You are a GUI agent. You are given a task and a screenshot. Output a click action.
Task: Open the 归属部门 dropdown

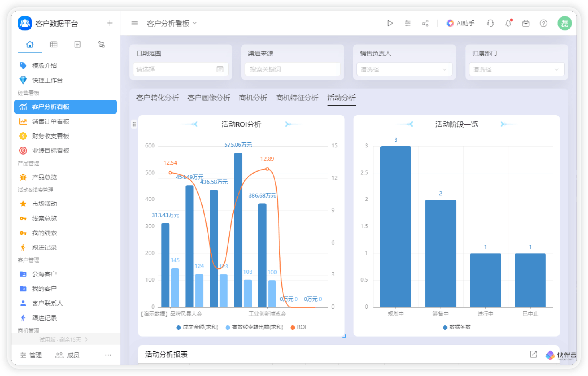(x=517, y=69)
